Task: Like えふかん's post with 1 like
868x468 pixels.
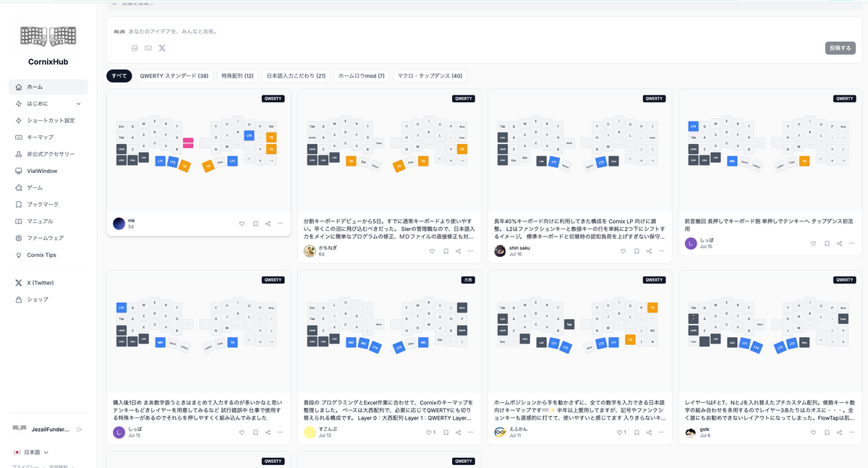Action: click(x=621, y=432)
